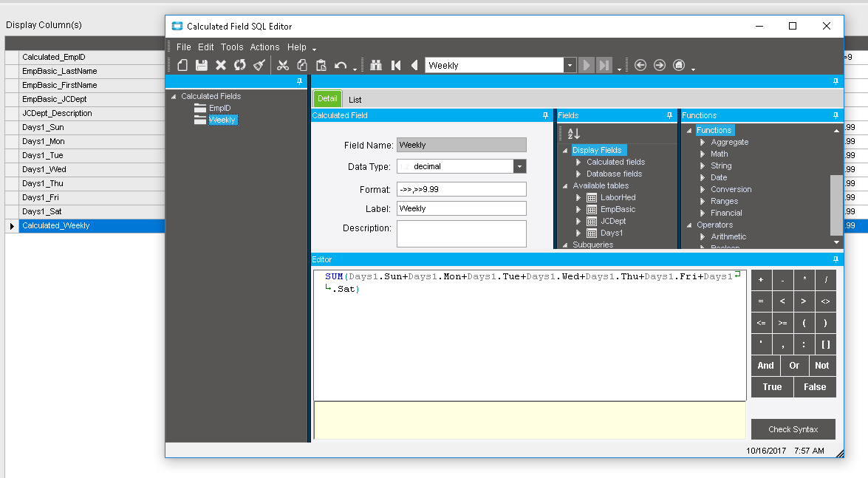The width and height of the screenshot is (868, 478).
Task: Click the Clear (broom) toolbar icon
Action: (259, 65)
